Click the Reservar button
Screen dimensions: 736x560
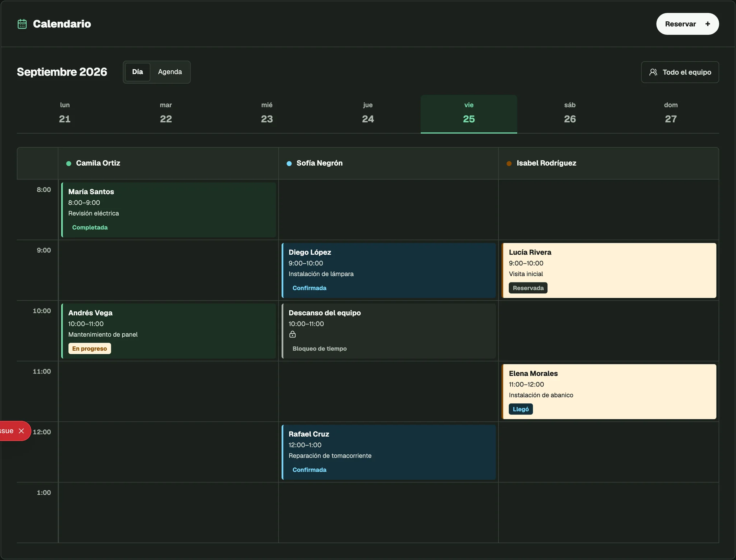click(687, 24)
